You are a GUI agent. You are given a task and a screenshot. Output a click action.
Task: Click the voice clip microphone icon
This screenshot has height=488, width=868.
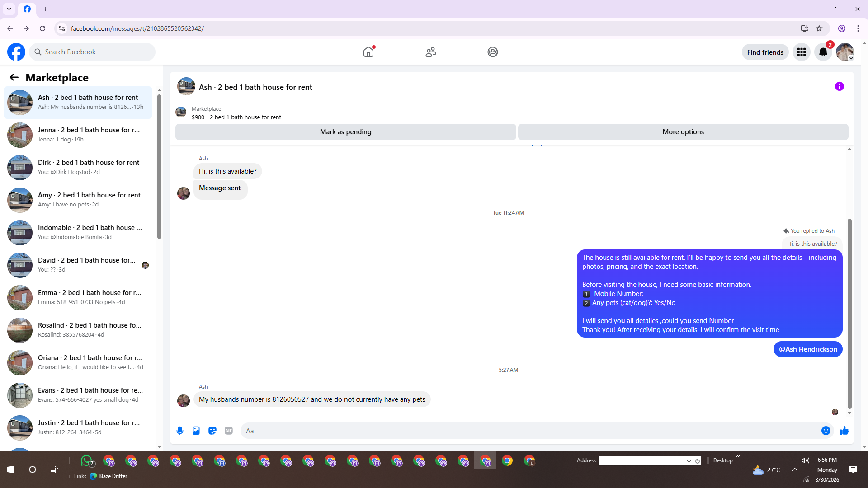[180, 431]
